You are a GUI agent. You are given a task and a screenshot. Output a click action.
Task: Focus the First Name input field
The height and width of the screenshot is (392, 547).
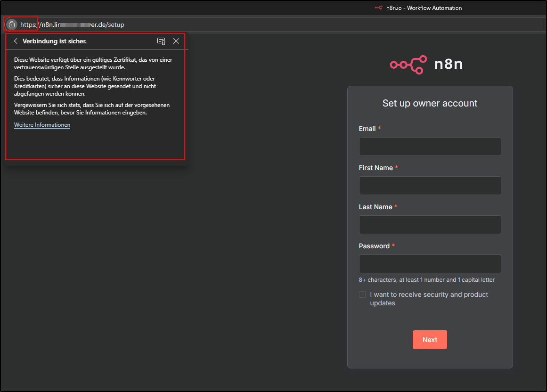430,186
